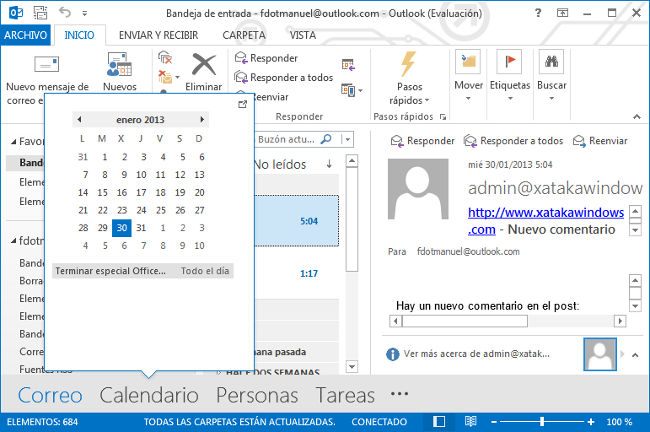This screenshot has height=432, width=650.
Task: Switch to normal view status icon
Action: pyautogui.click(x=439, y=422)
